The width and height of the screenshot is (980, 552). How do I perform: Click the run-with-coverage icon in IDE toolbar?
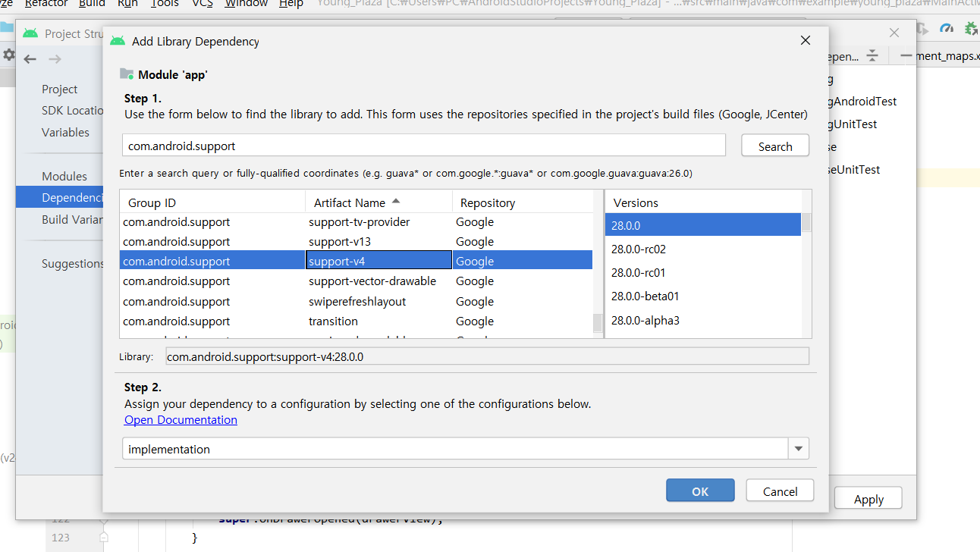tap(924, 29)
